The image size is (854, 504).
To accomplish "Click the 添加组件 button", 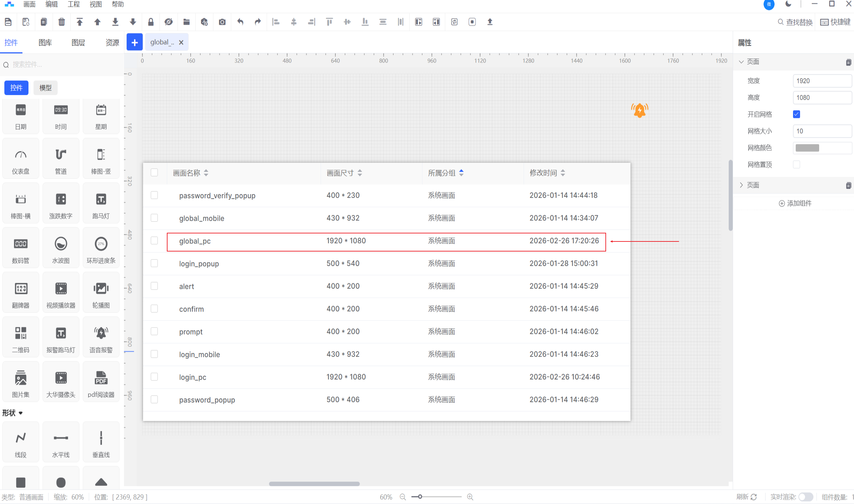I will click(795, 203).
